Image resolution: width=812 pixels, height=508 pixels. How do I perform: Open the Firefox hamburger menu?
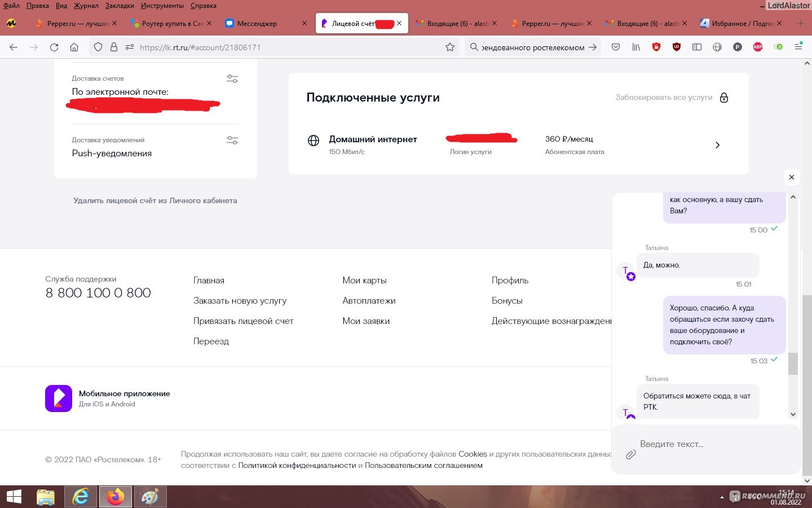click(798, 47)
